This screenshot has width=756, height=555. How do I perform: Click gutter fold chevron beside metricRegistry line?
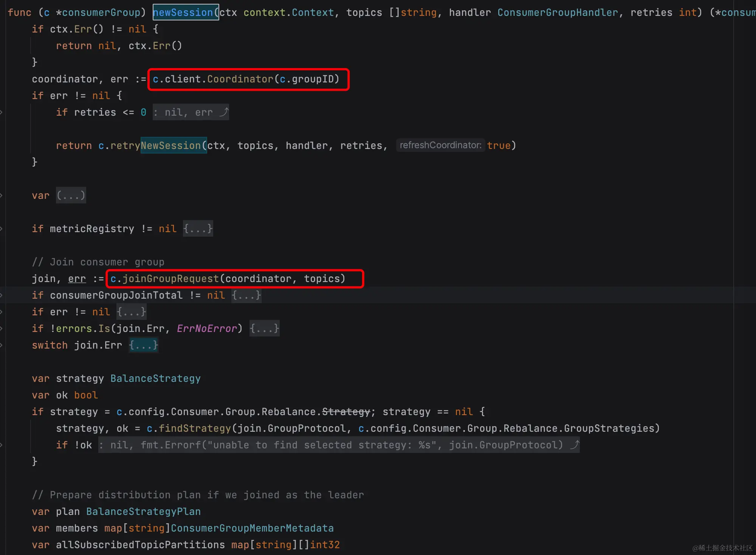point(2,229)
